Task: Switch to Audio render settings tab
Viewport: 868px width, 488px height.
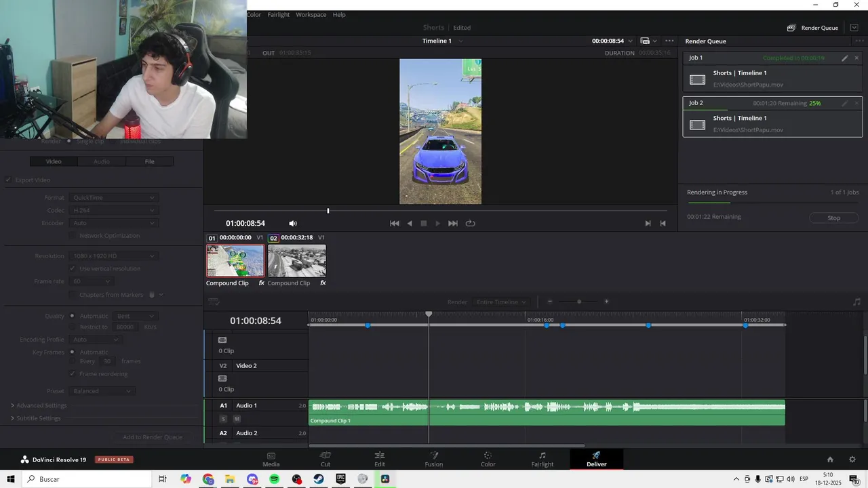Action: [x=102, y=161]
